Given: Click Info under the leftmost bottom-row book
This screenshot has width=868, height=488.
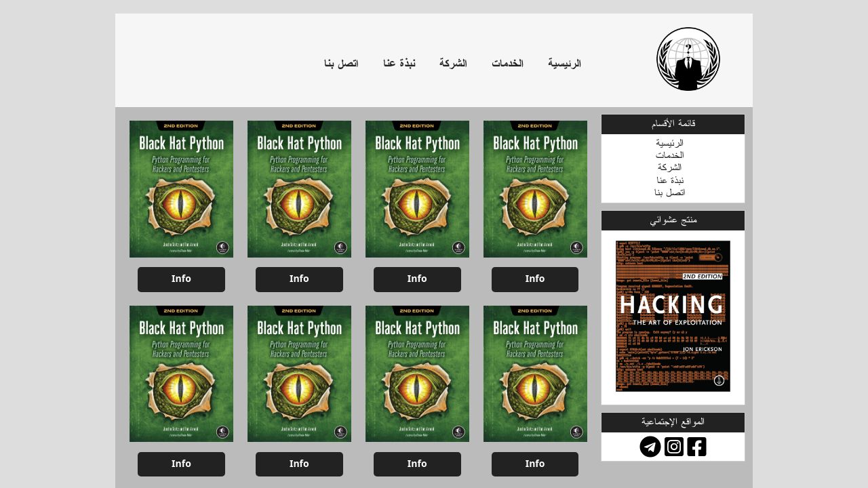Looking at the screenshot, I should point(181,464).
